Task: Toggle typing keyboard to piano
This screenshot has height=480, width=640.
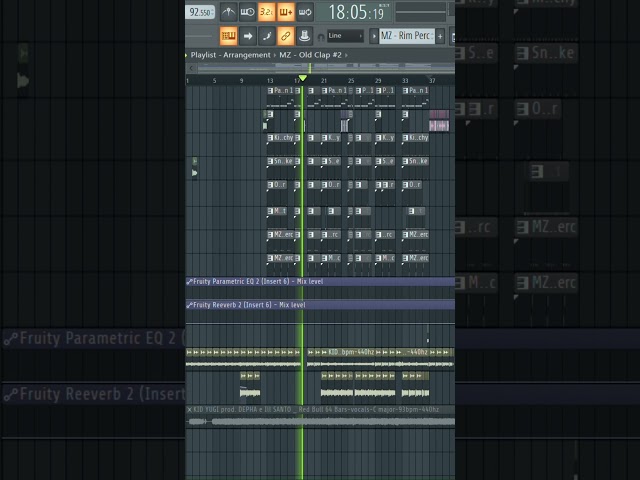Action: (229, 36)
